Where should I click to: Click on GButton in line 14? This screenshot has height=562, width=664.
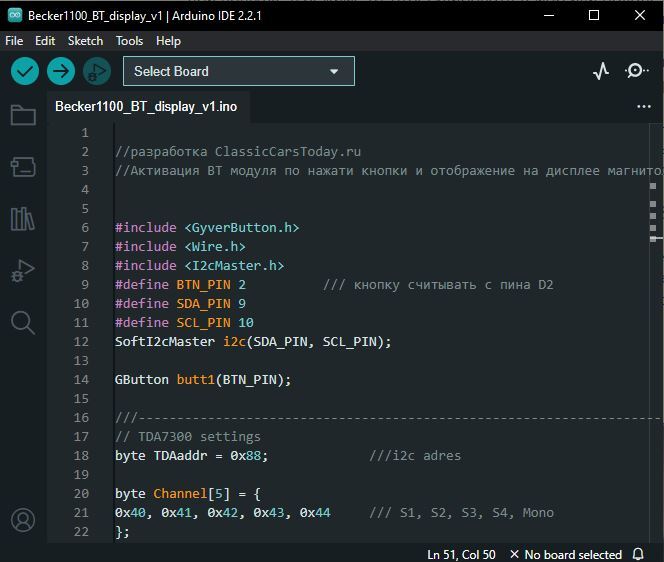click(x=141, y=379)
